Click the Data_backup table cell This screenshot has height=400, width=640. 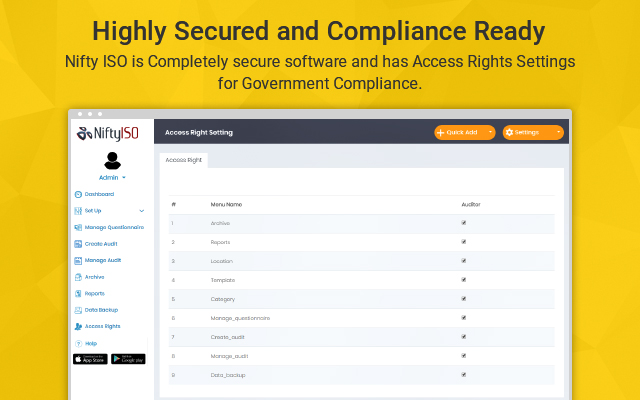pyautogui.click(x=228, y=375)
